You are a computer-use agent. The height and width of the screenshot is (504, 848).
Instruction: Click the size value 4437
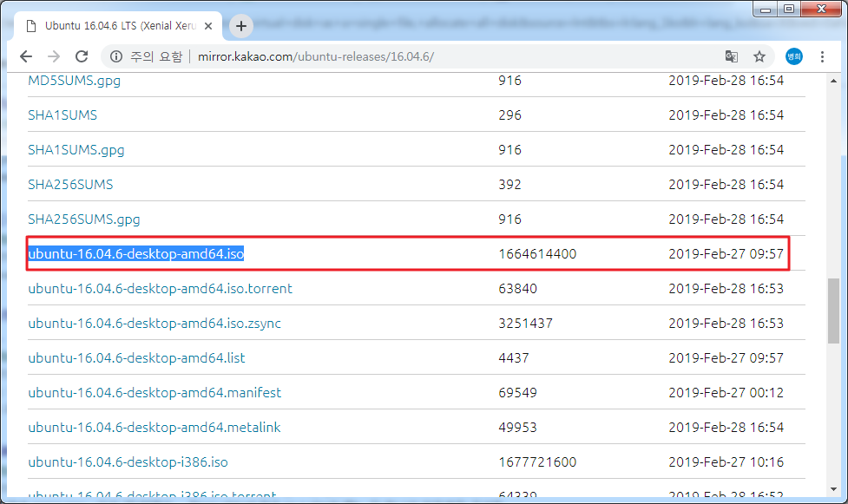point(514,358)
